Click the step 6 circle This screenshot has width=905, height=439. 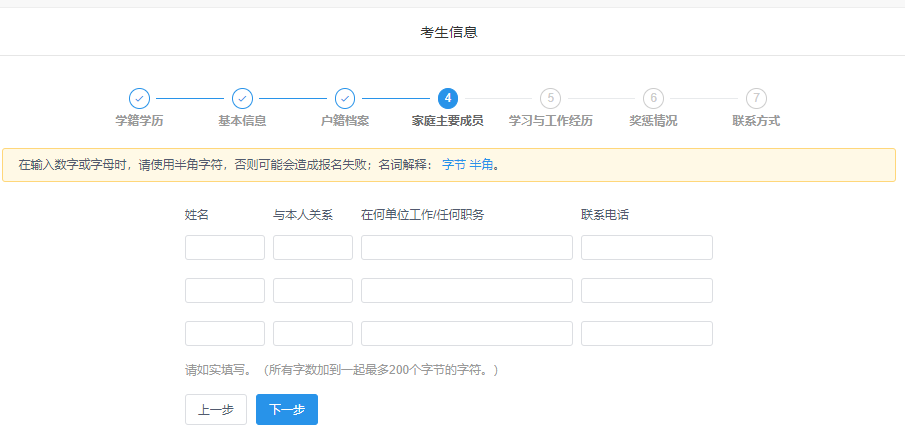click(x=653, y=98)
